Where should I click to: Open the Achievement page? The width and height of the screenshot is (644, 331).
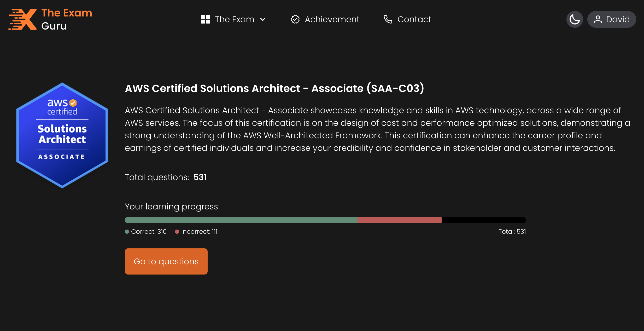[332, 19]
